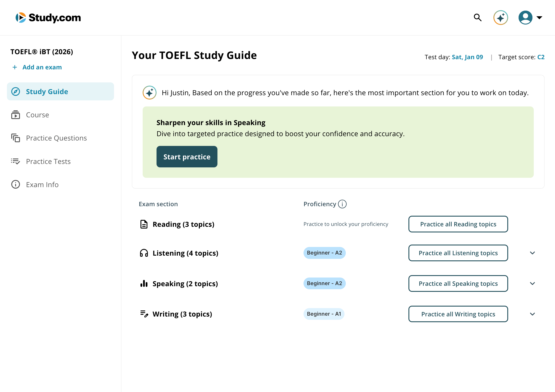Click Listening Beginner - A2 proficiency badge
This screenshot has height=392, width=555.
tap(324, 253)
